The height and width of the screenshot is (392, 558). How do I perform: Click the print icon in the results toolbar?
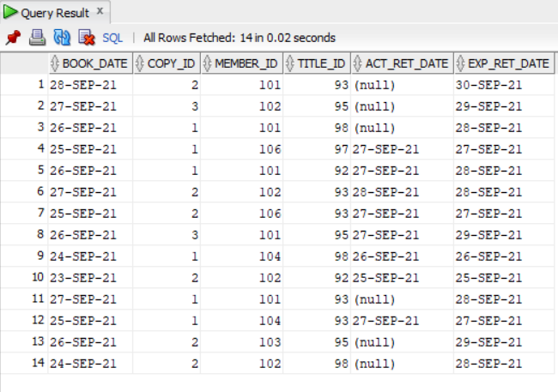37,38
